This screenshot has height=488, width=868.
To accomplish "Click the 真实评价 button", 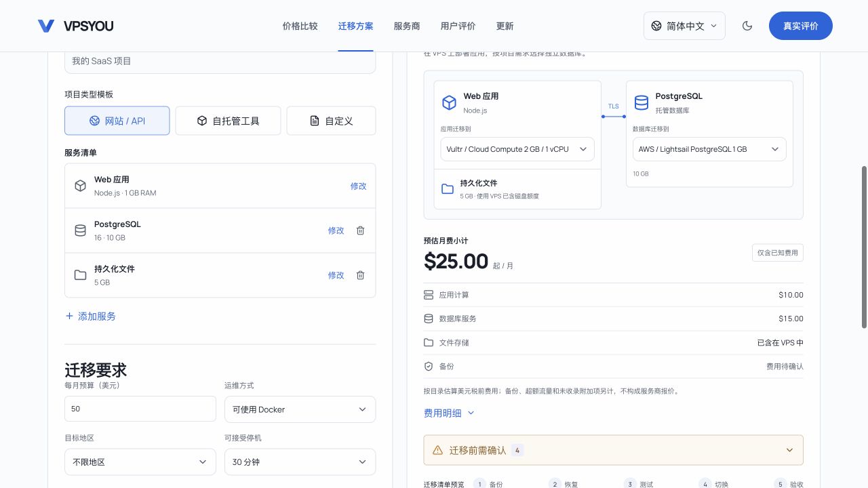I will [x=801, y=26].
